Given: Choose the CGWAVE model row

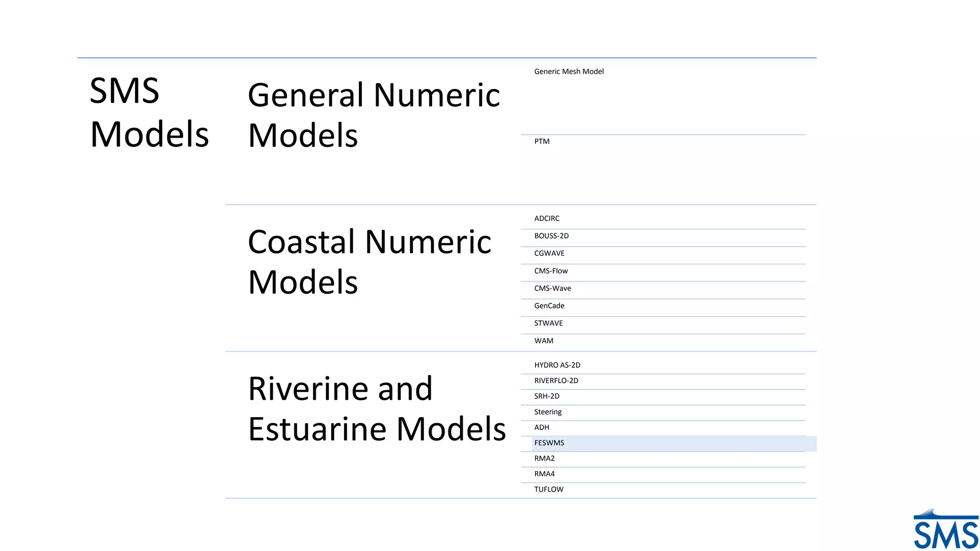Looking at the screenshot, I should 549,253.
